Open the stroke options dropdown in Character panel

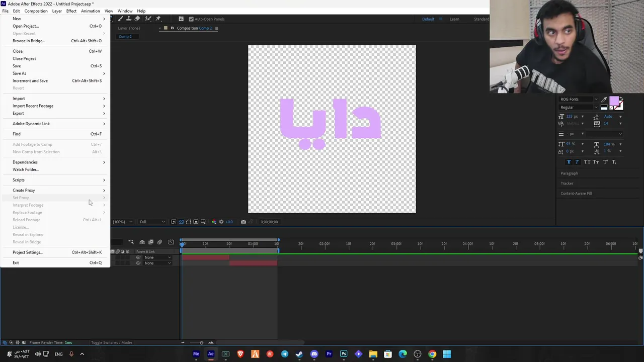[x=605, y=134]
